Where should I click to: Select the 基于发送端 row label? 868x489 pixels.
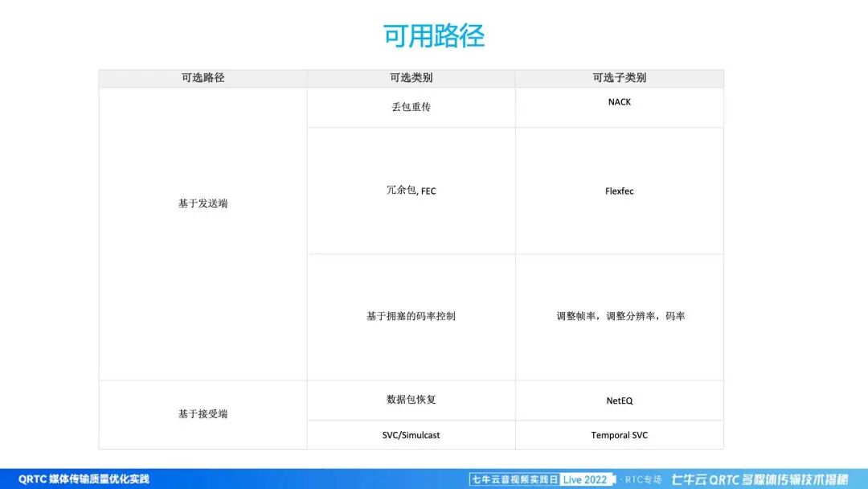[203, 203]
